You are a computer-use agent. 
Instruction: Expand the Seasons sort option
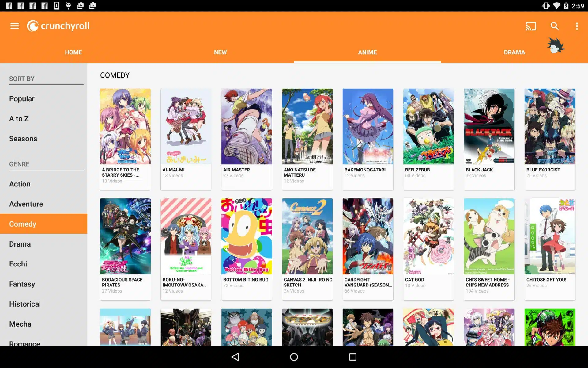click(x=23, y=138)
